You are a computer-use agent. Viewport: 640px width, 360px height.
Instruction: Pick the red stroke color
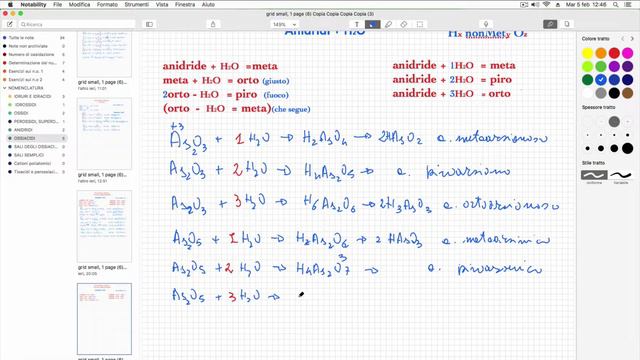pos(614,53)
